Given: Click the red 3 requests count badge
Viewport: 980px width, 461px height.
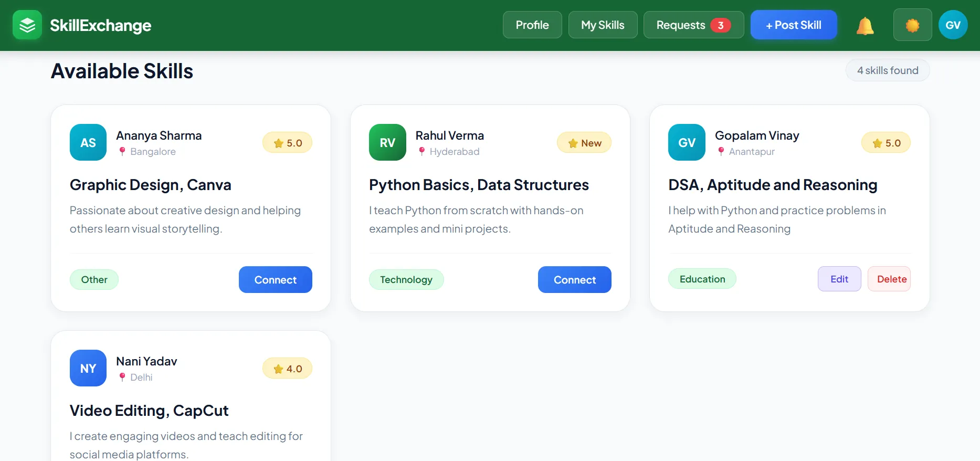Looking at the screenshot, I should point(721,25).
